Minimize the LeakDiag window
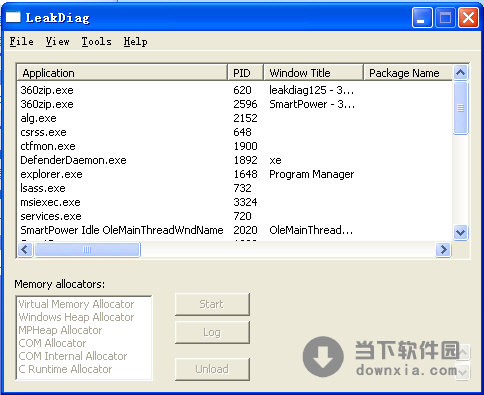The image size is (484, 395). pyautogui.click(x=422, y=17)
